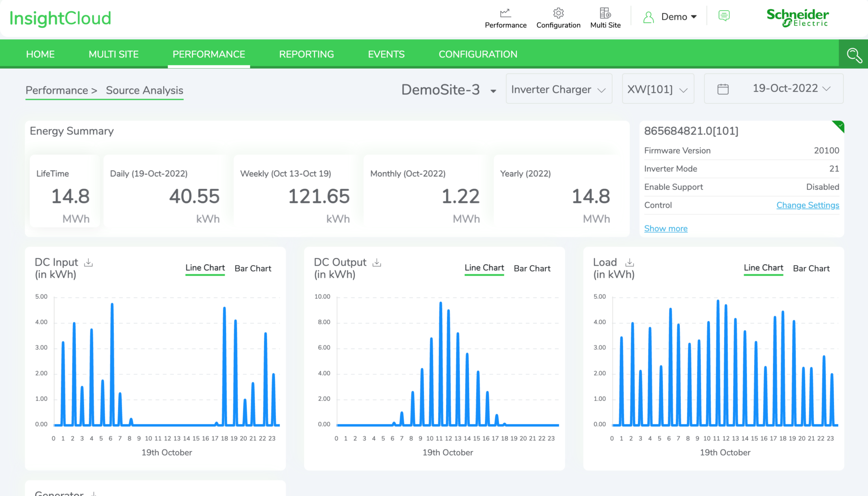Click the Performance chart icon in header
Screen dimensions: 868x496
505,14
